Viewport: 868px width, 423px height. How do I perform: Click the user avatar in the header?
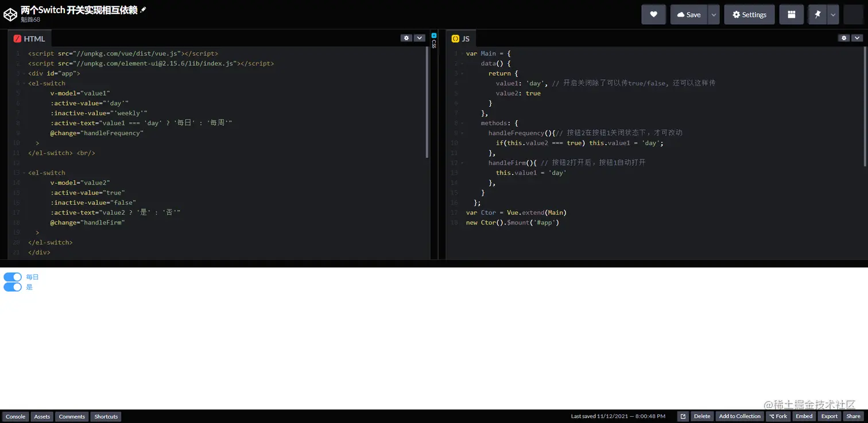tap(854, 15)
